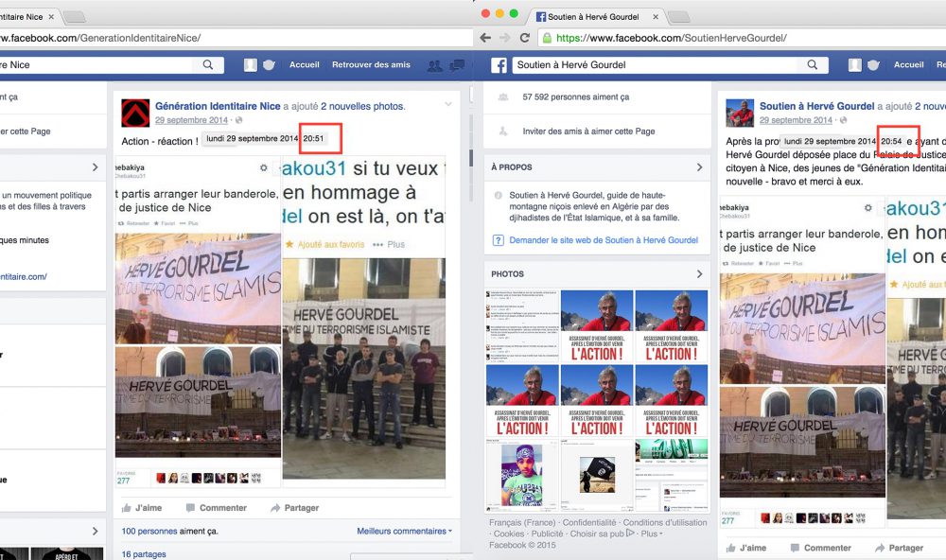Click the right post's 29 septembre 2014 date
The width and height of the screenshot is (946, 560).
coord(796,120)
